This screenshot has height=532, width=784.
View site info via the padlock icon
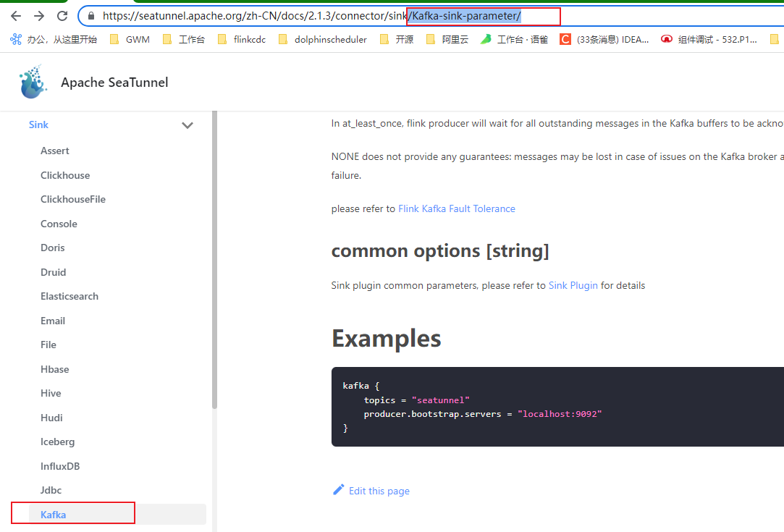click(91, 16)
